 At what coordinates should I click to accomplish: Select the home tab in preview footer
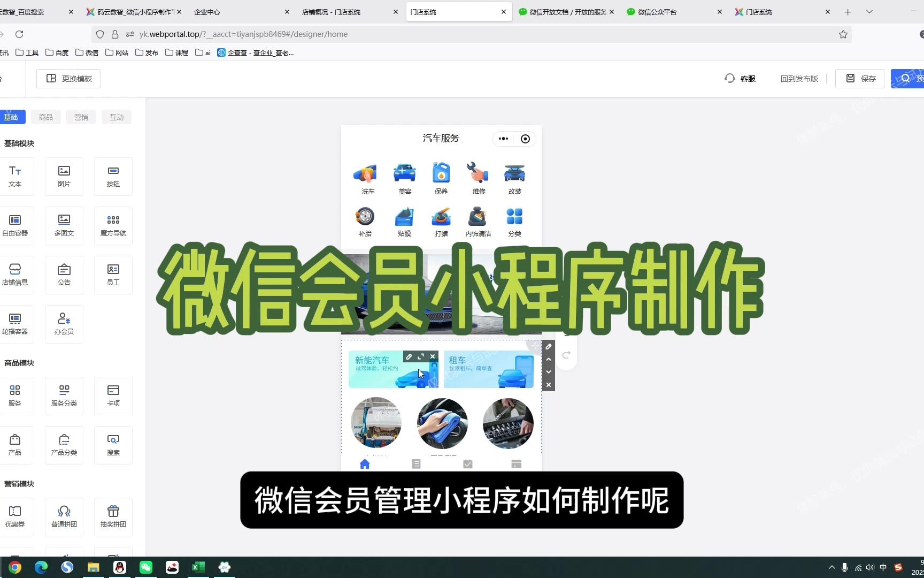coord(365,464)
